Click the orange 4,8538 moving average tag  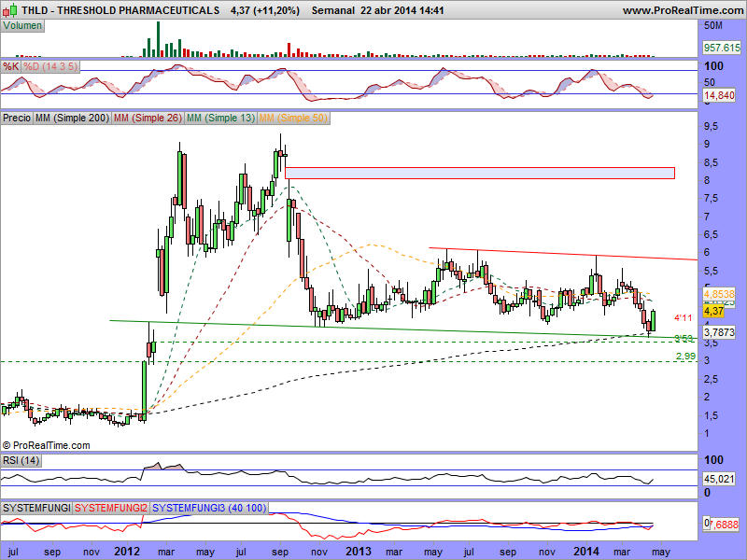click(719, 294)
